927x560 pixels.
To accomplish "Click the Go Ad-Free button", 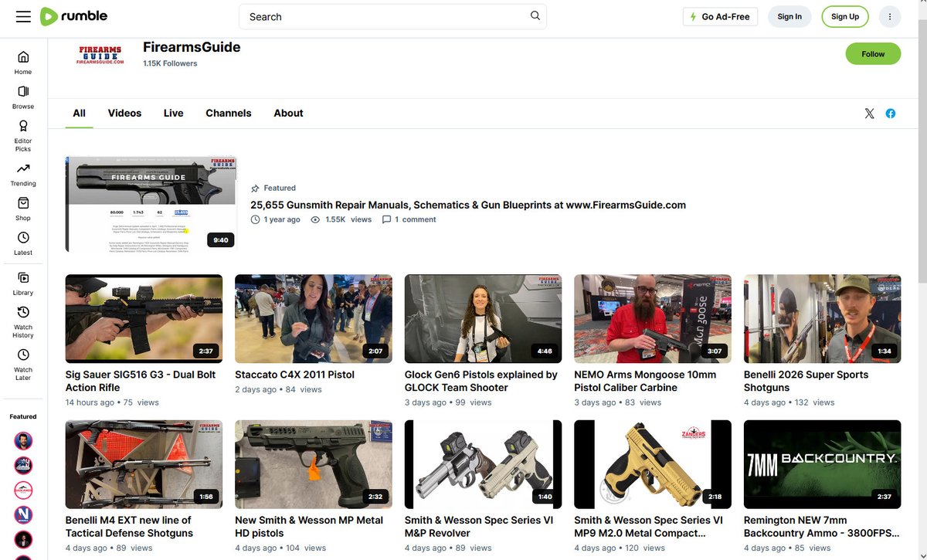I will coord(720,16).
